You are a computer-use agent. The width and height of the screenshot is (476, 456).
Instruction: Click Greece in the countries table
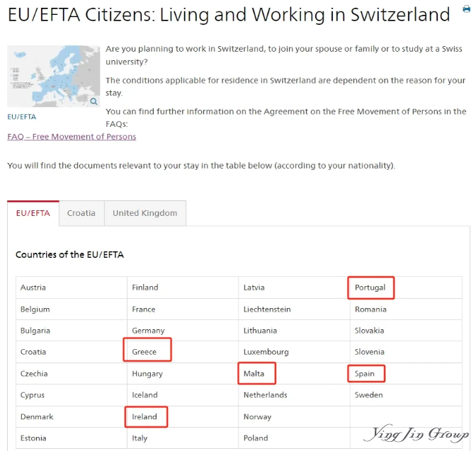click(x=144, y=352)
